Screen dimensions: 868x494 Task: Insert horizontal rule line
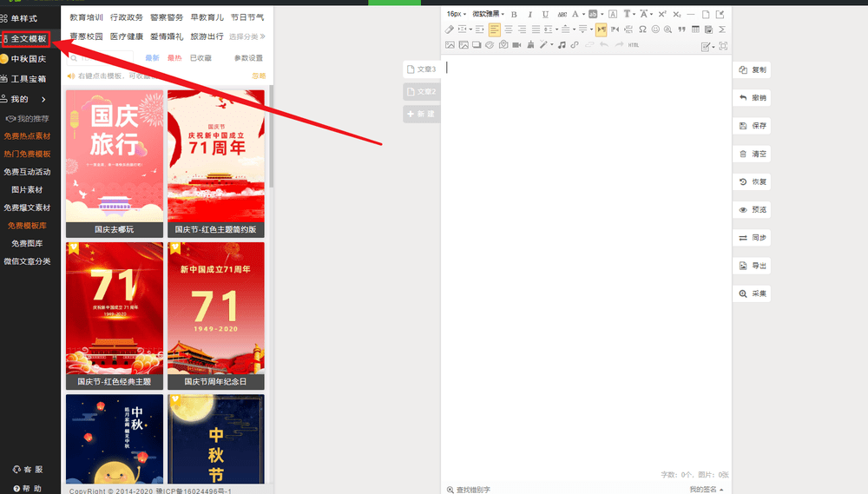[x=691, y=14]
